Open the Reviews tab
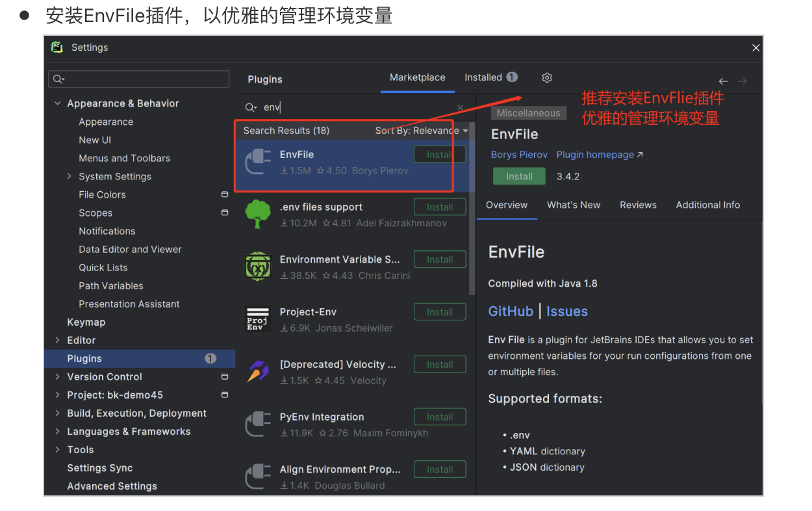This screenshot has width=812, height=511. pos(638,205)
